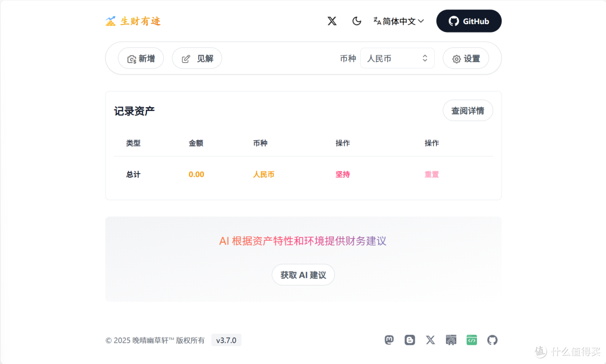This screenshot has height=364, width=606.
Task: Click the 类型 column header
Action: [134, 143]
